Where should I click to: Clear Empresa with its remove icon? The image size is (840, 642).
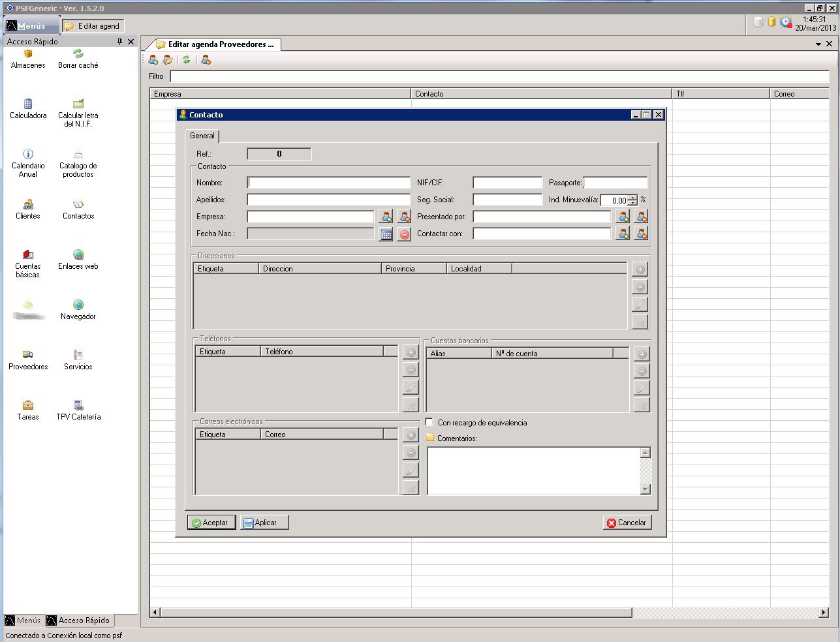point(405,217)
